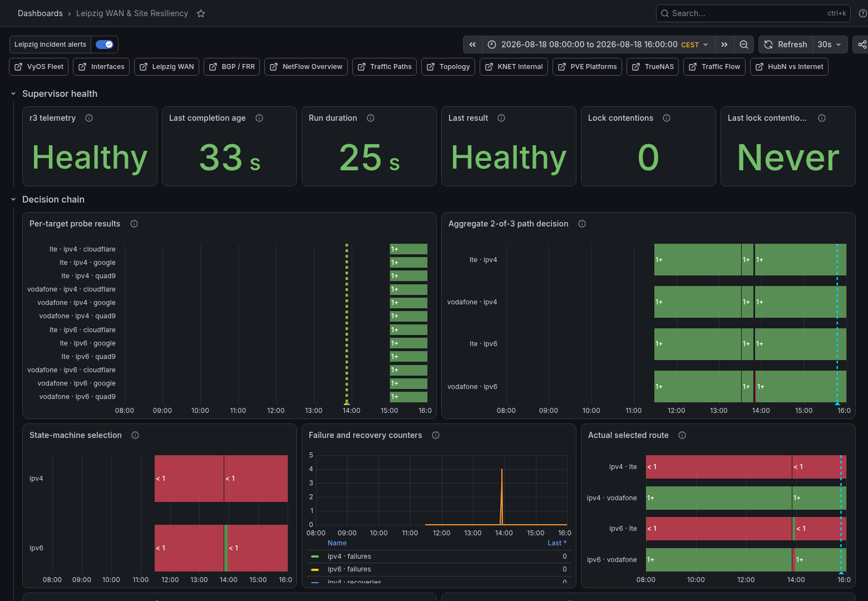Image resolution: width=868 pixels, height=601 pixels.
Task: Focus the Search field
Action: [753, 13]
